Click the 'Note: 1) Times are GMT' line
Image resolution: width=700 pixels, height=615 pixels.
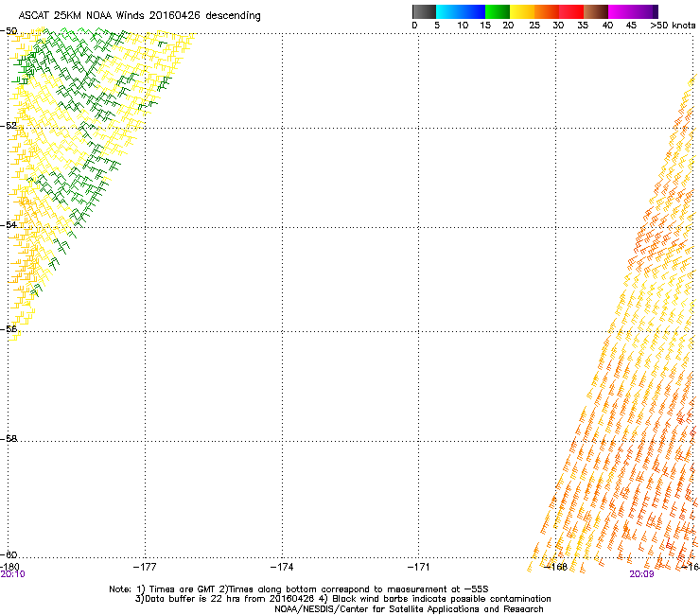[299, 589]
